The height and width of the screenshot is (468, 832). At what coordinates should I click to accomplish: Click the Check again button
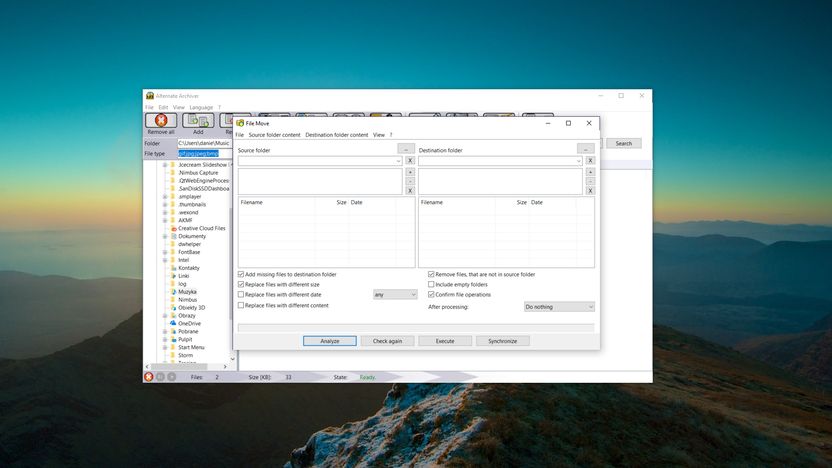tap(387, 341)
